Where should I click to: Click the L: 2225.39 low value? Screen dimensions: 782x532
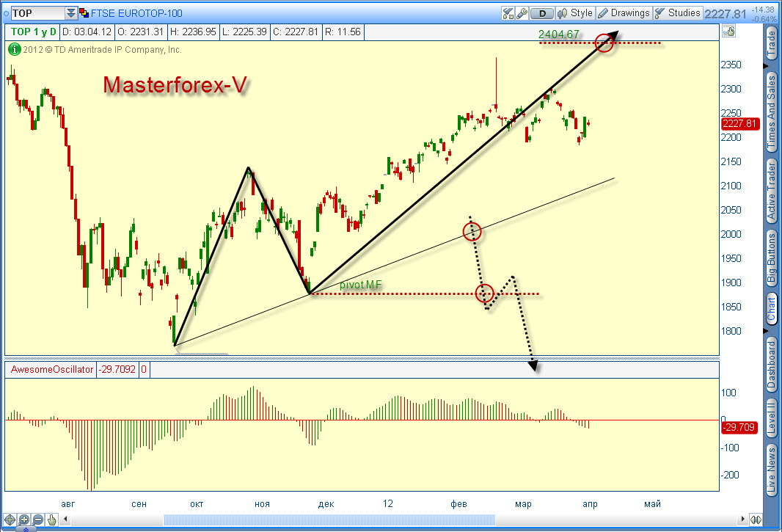tap(245, 32)
